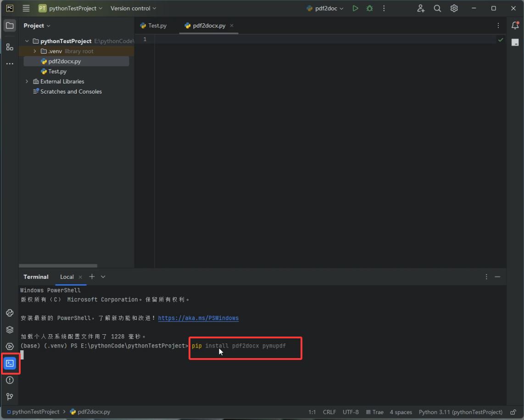Run the pdf2doc configuration

click(355, 8)
